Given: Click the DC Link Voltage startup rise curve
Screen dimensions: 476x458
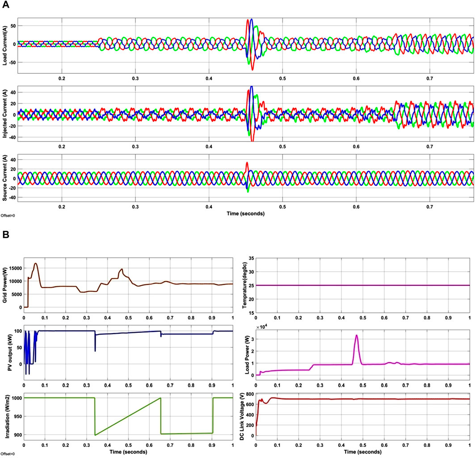Looking at the screenshot, I should 257,418.
